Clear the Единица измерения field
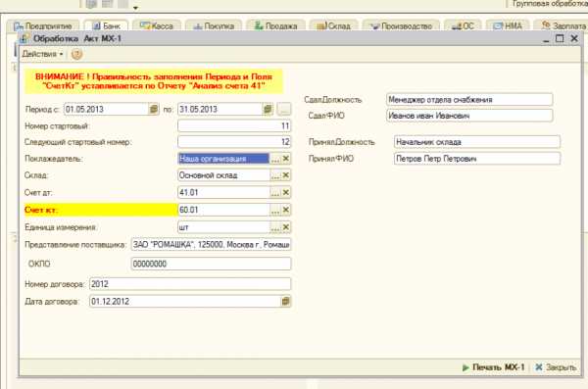 tap(286, 227)
